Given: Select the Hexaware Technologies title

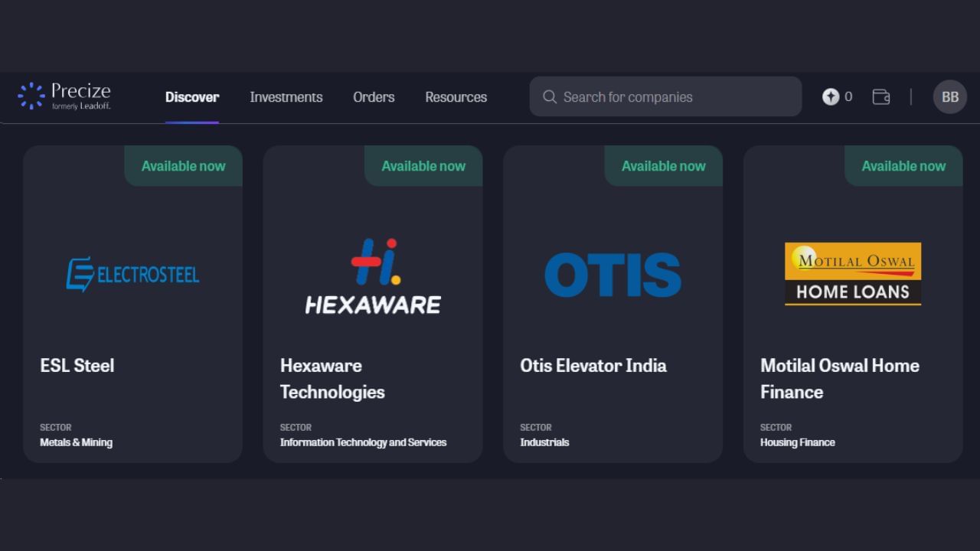Looking at the screenshot, I should (332, 379).
